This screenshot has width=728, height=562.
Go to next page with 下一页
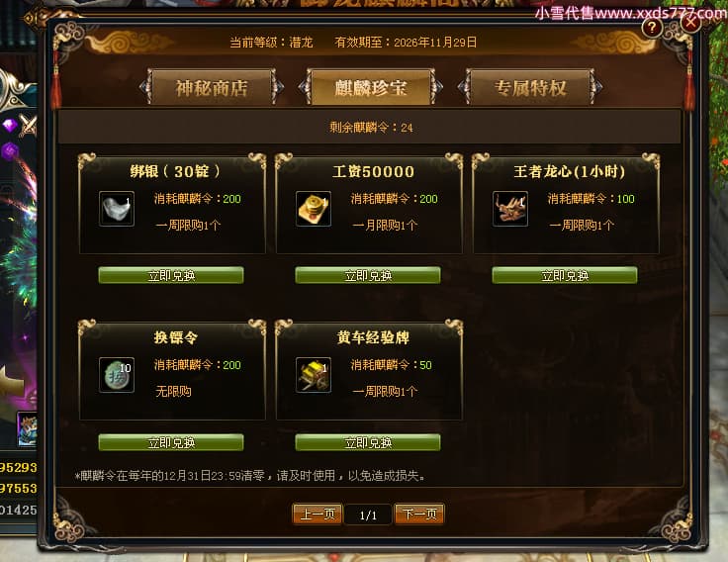419,515
